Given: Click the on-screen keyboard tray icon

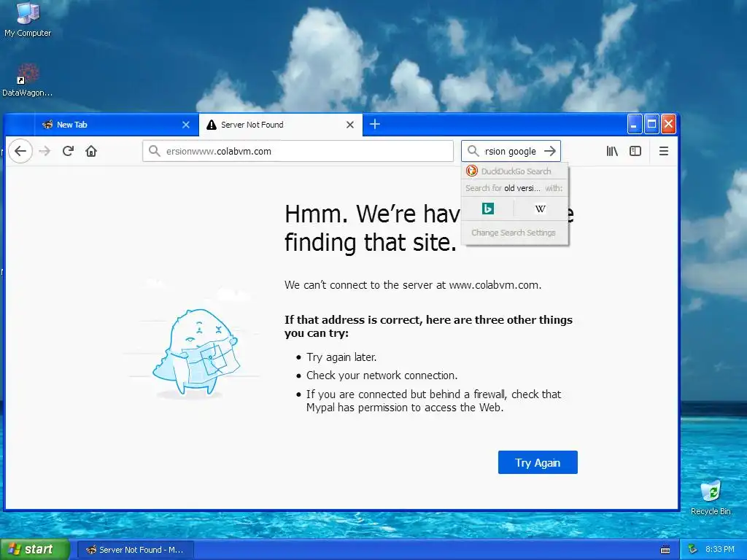Looking at the screenshot, I should tap(665, 550).
